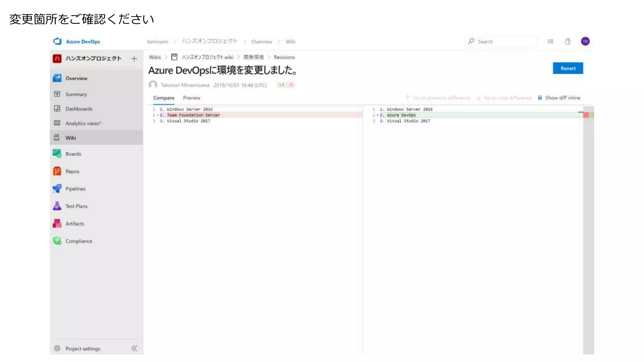Screen dimensions: 644x362
Task: Click the Search input field
Action: [x=502, y=41]
